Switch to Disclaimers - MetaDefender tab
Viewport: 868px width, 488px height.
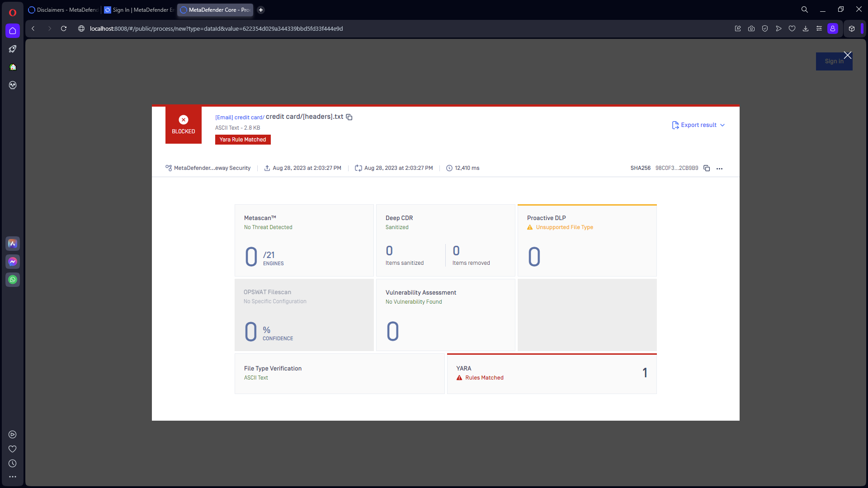coord(64,10)
